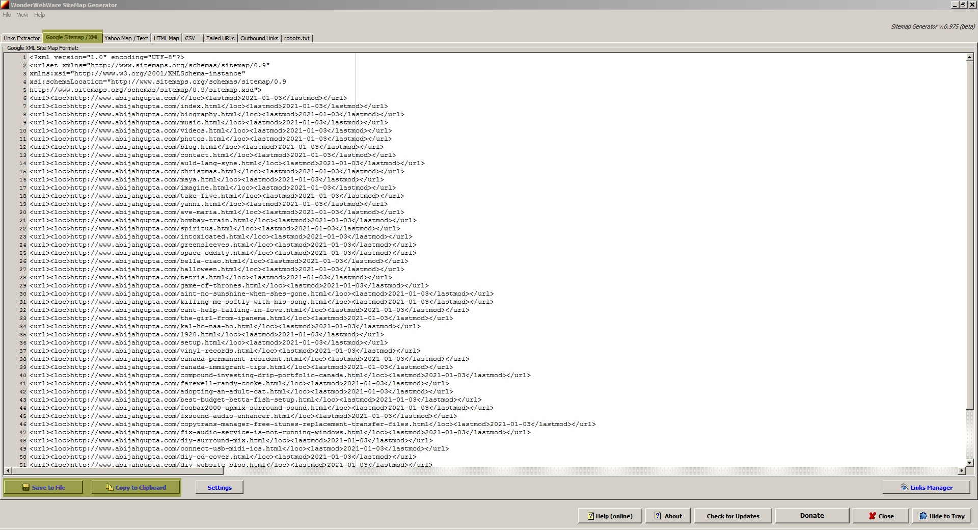Click the vertical scrollbar down arrow

coord(970,463)
